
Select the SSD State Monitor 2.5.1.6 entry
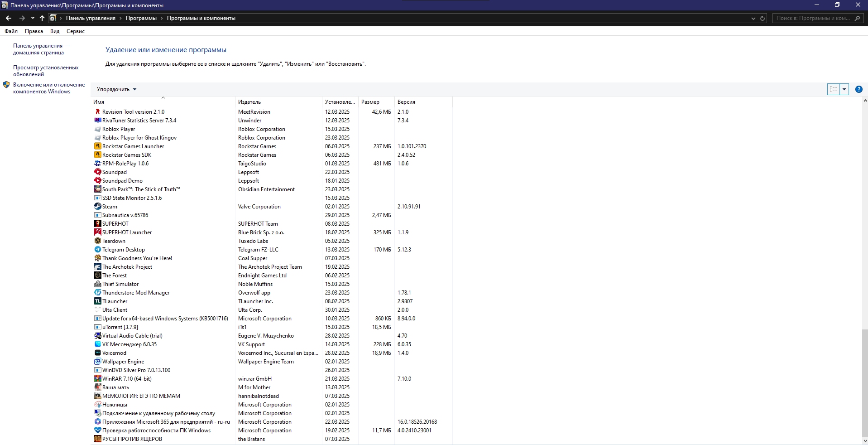pos(272,198)
